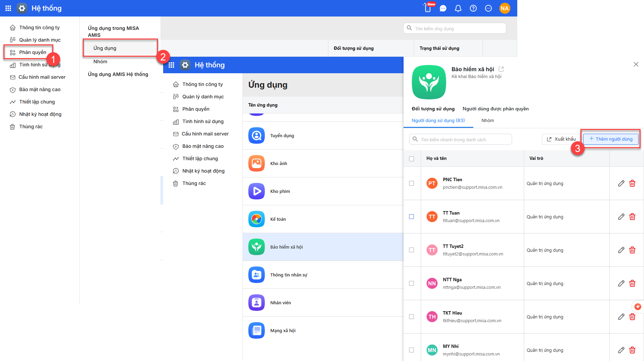Image resolution: width=644 pixels, height=361 pixels.
Task: Select the Bảo hiểm xã hội app row
Action: (x=323, y=247)
